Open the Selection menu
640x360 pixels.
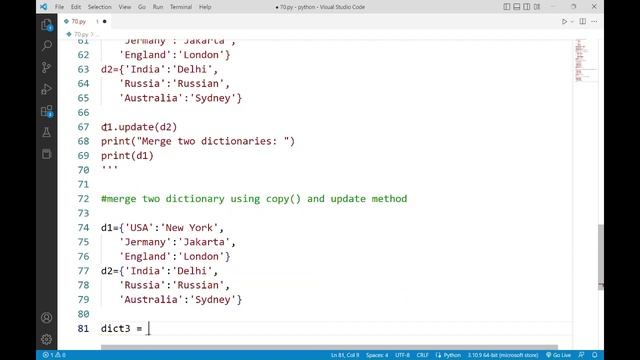[x=99, y=7]
